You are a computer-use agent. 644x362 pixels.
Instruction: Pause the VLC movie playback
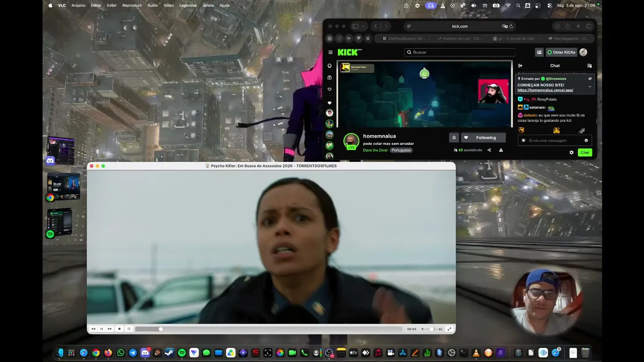[102, 329]
